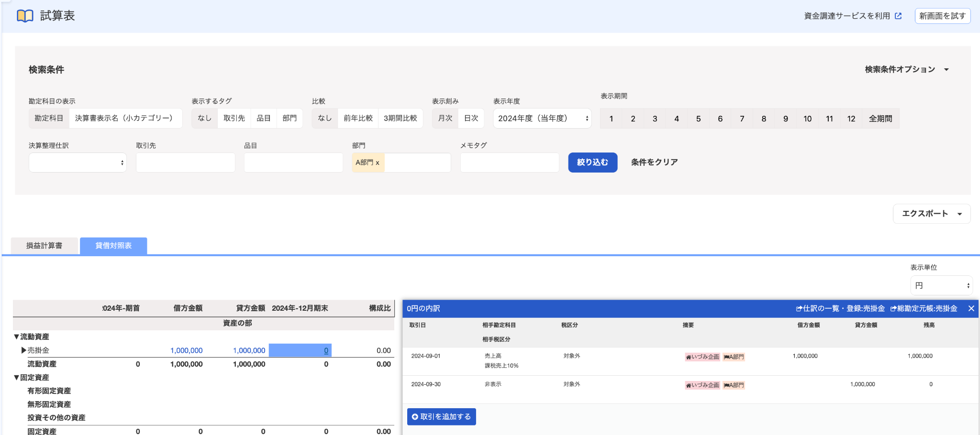Click 売掛金 credit amount 1,000,000
This screenshot has width=980, height=435.
pyautogui.click(x=249, y=350)
